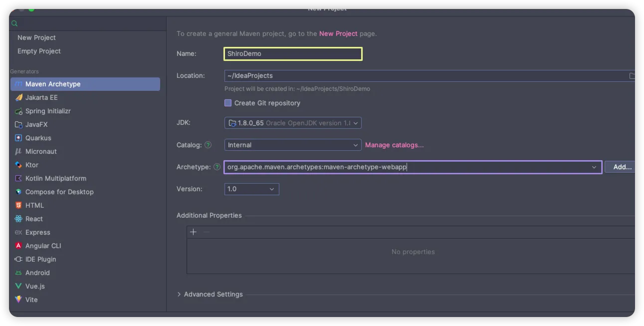Click the plus icon to add property

(194, 232)
